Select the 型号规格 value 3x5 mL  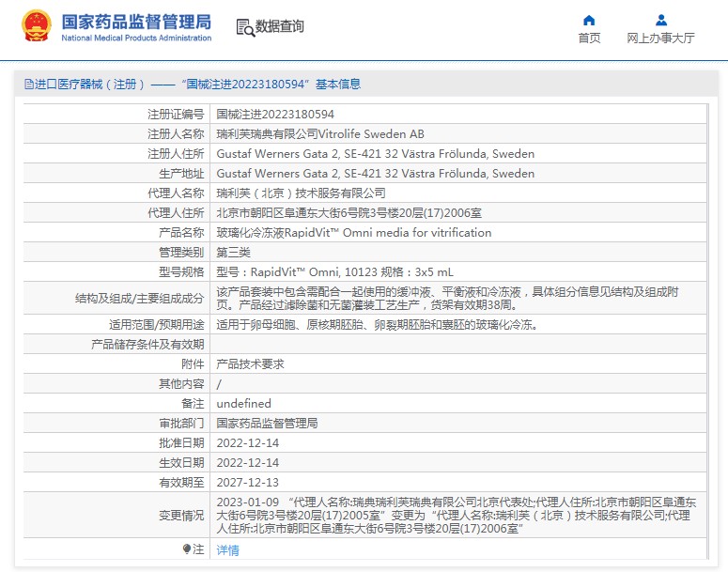334,272
